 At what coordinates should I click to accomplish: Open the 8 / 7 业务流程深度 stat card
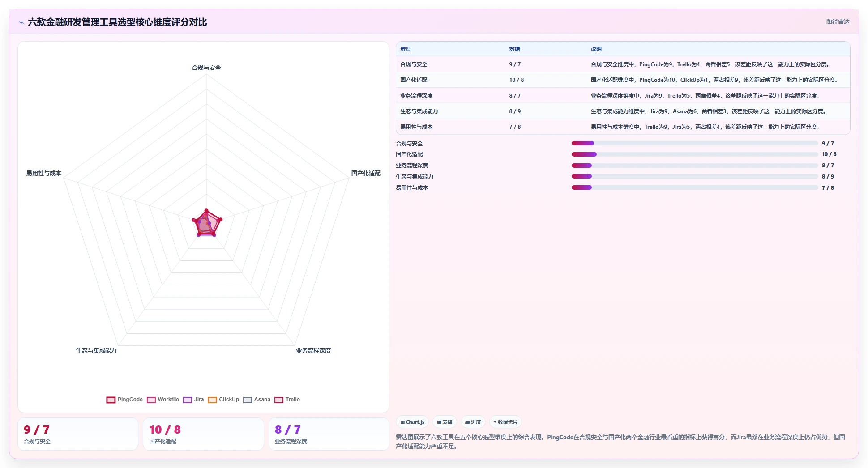(329, 434)
